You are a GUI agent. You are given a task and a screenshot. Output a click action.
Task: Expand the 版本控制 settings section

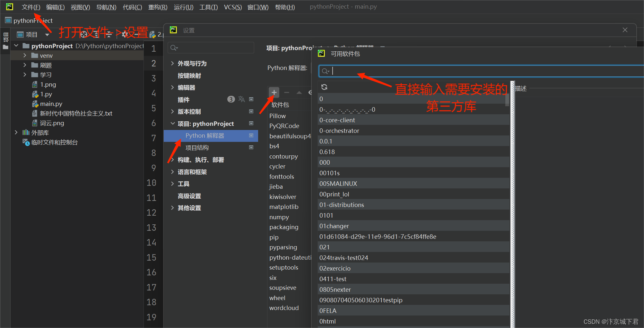click(x=172, y=111)
